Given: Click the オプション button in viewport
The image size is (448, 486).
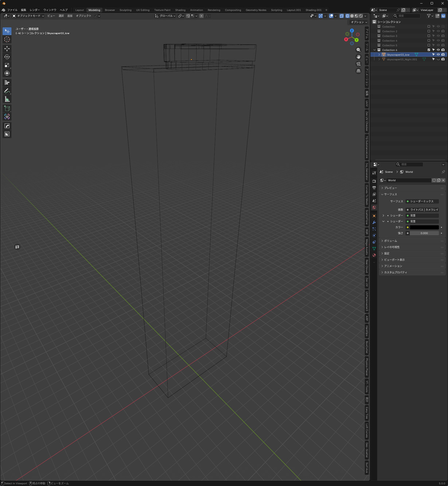Looking at the screenshot, I should tap(359, 22).
